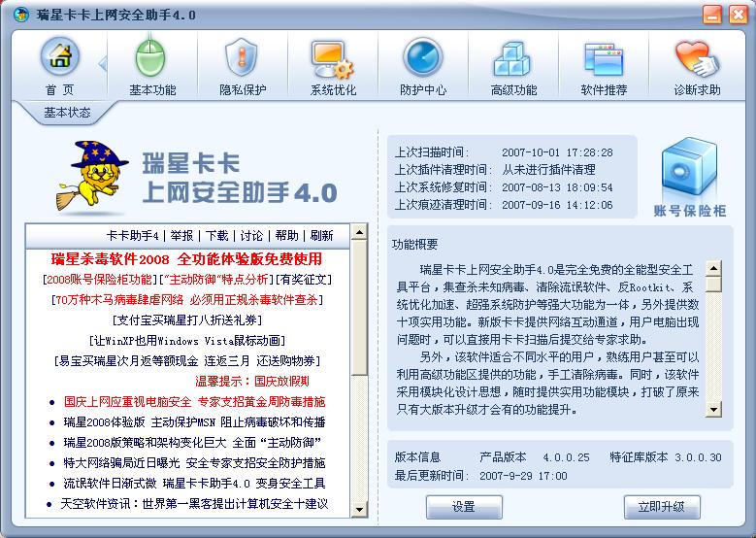Select the 系统优化 monitor icon
Image resolution: width=756 pixels, height=538 pixels.
coord(333,58)
